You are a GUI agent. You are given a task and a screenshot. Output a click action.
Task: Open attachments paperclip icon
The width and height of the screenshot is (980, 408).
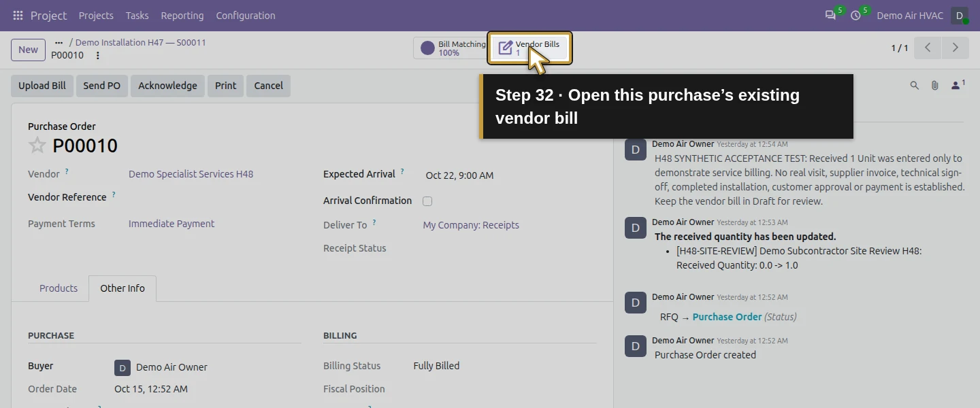pos(935,86)
